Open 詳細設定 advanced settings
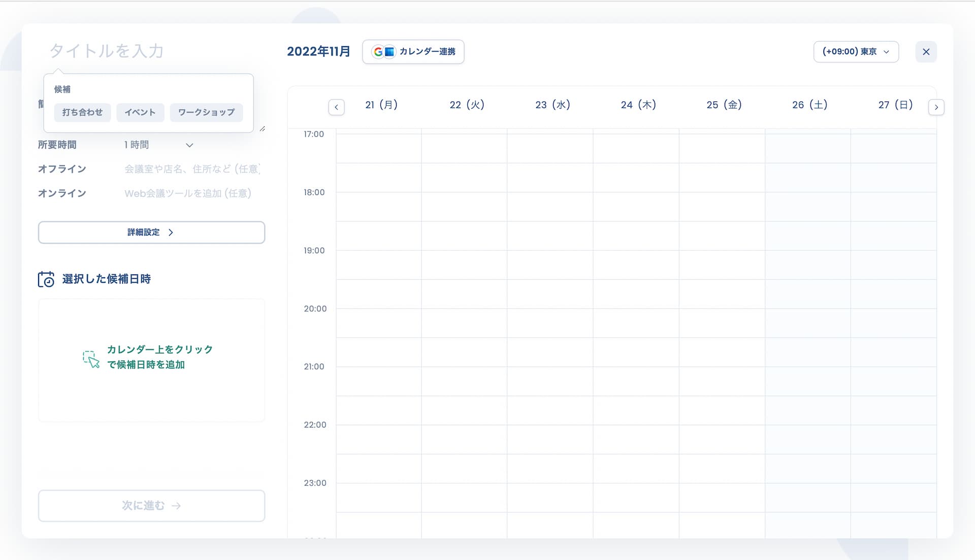 click(x=151, y=233)
